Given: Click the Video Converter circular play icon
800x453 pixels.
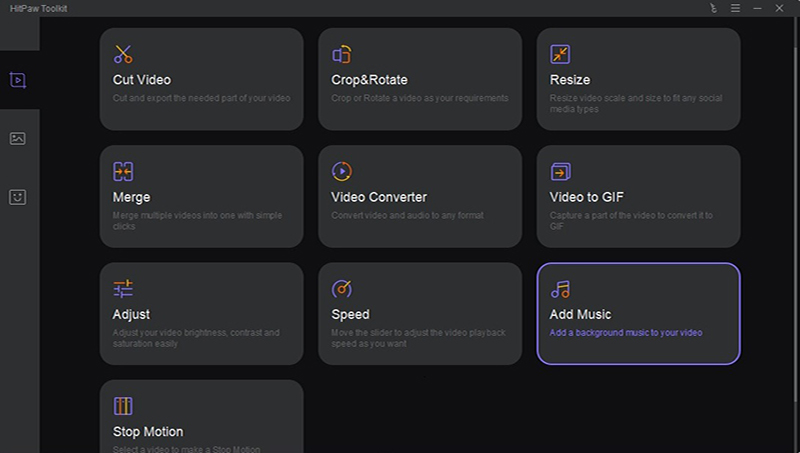Looking at the screenshot, I should [x=342, y=171].
